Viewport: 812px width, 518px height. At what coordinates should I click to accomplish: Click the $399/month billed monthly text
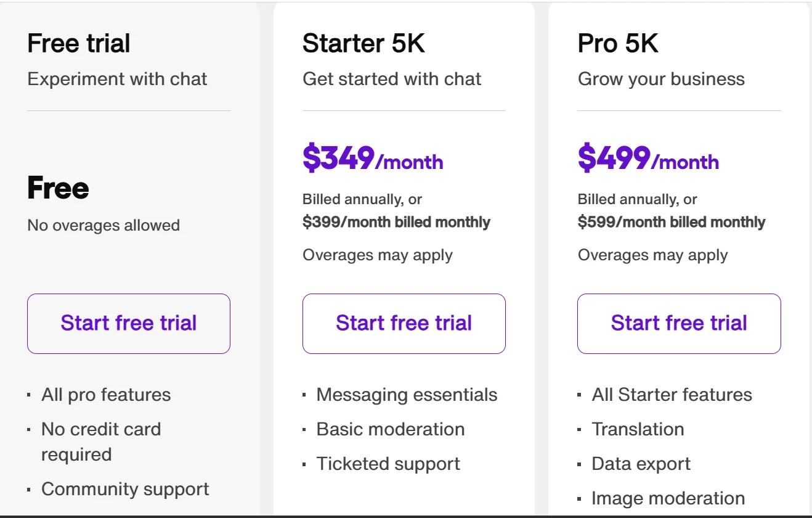396,222
